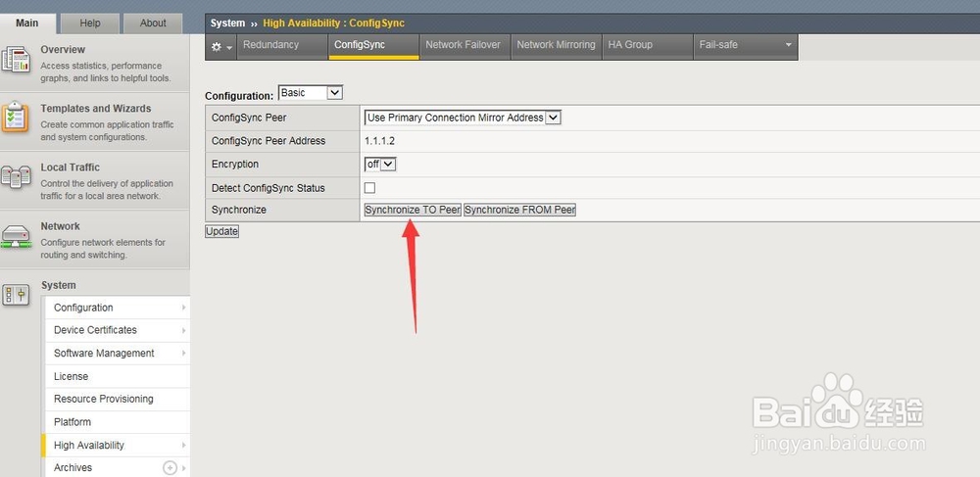Viewport: 980px width, 477px height.
Task: Click Synchronize FROM Peer button
Action: [520, 210]
